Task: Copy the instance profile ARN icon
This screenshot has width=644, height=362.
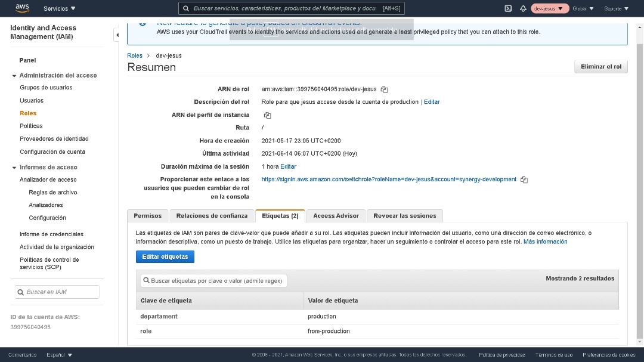Action: click(x=267, y=115)
